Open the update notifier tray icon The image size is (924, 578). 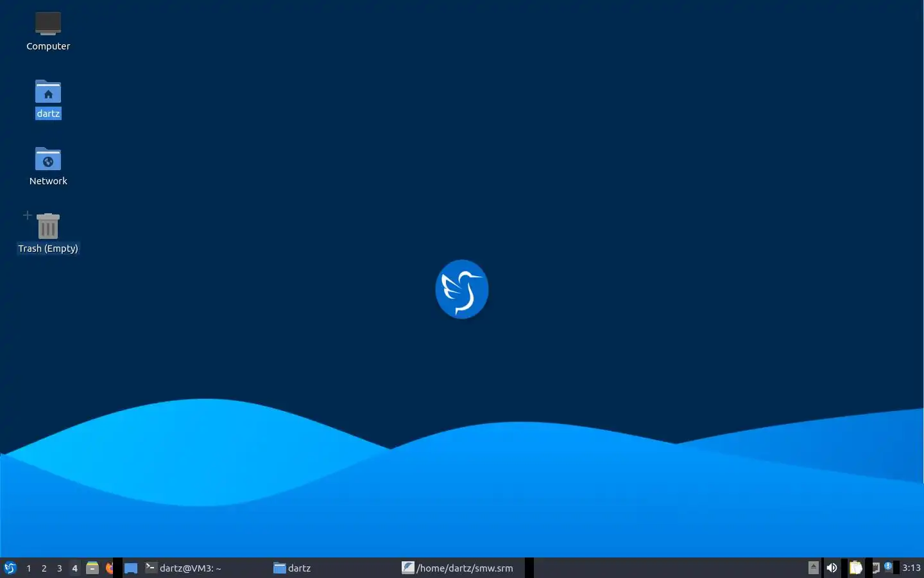coord(888,566)
